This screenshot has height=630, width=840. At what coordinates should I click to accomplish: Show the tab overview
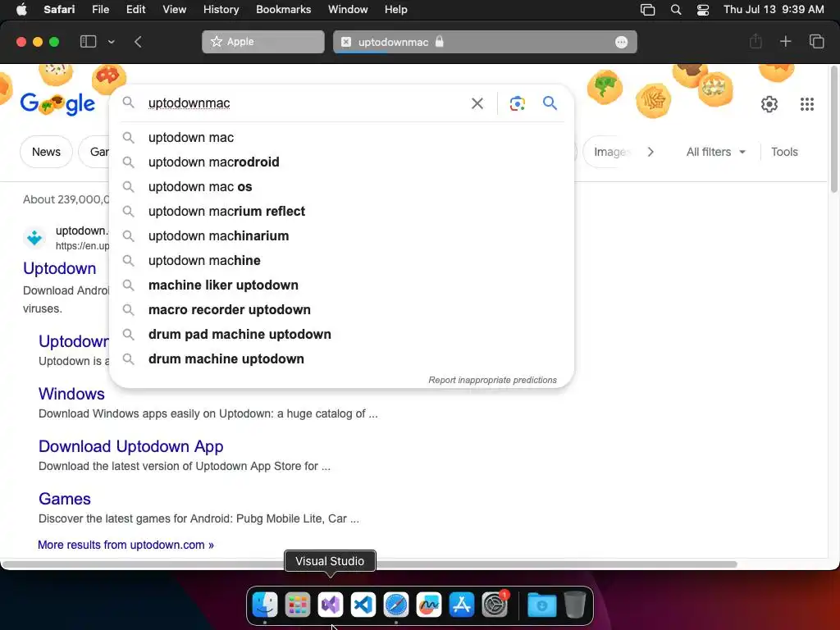(816, 41)
